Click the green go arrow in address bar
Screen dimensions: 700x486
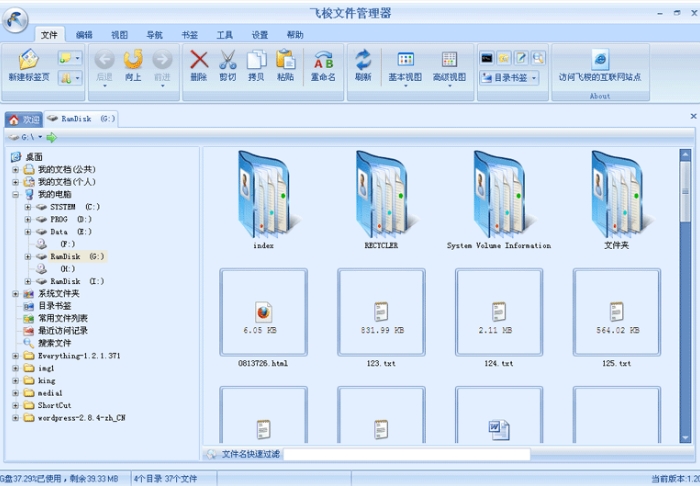pos(52,137)
